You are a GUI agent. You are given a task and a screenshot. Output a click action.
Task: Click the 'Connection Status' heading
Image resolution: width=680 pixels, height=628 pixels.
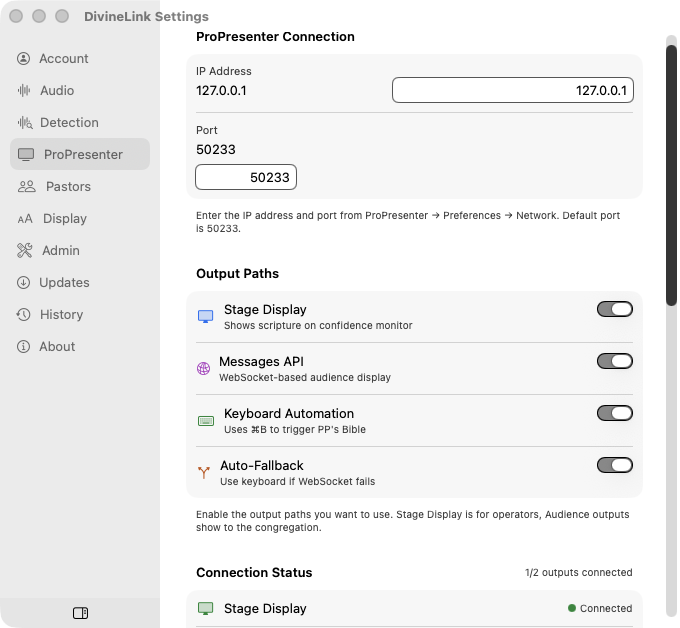click(x=254, y=572)
